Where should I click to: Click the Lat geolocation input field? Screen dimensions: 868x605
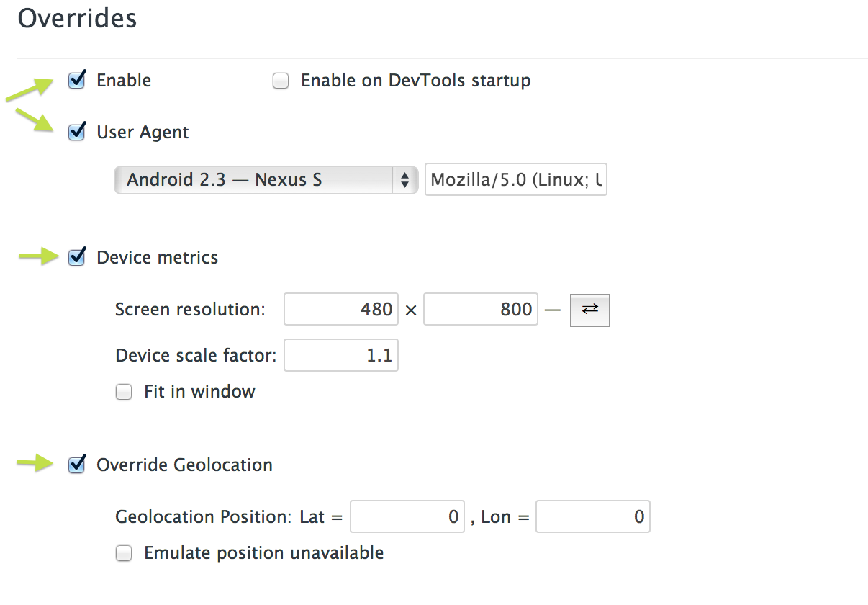[x=407, y=517]
